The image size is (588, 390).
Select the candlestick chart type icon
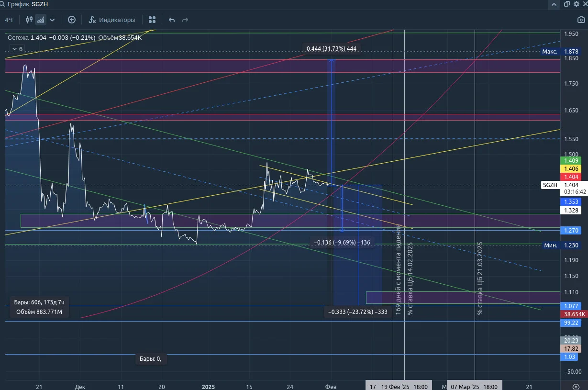pyautogui.click(x=29, y=20)
